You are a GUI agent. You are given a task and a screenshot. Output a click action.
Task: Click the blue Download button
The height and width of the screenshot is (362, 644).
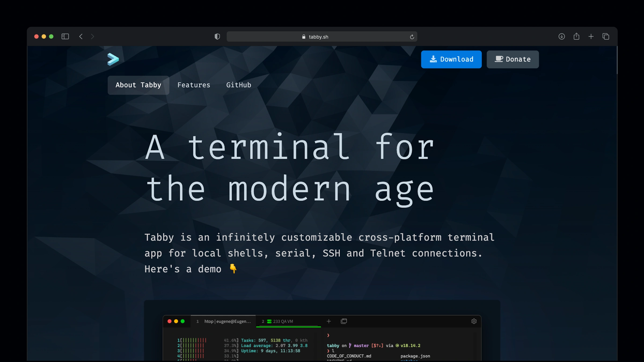(x=451, y=59)
